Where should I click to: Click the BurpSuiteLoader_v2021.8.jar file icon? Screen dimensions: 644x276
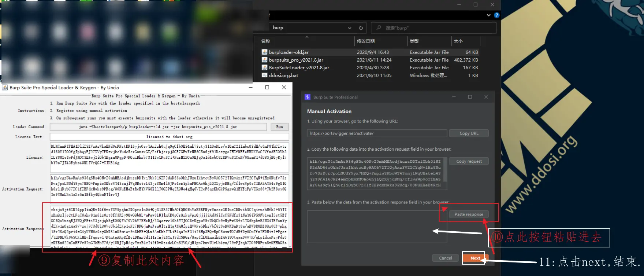click(264, 67)
